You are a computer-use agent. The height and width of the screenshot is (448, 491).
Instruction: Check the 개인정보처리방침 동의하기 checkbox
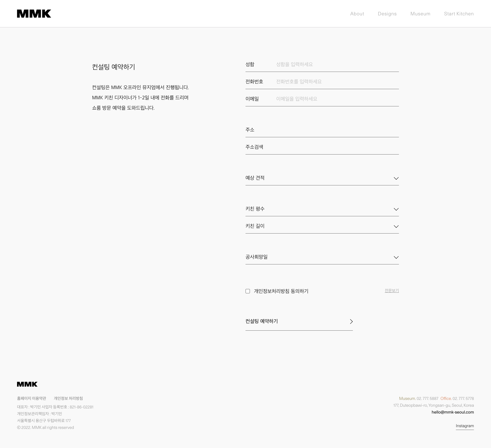(248, 291)
